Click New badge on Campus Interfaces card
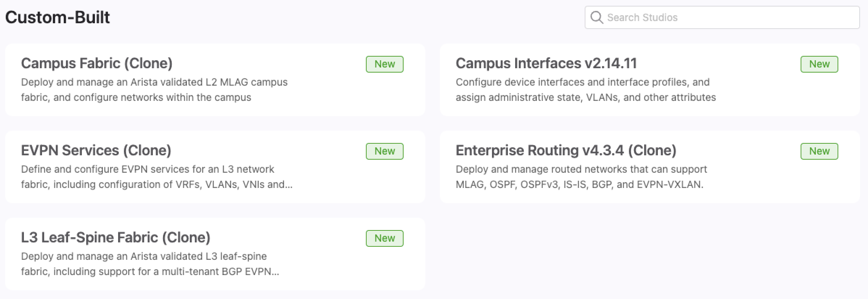This screenshot has height=299, width=868. [819, 64]
